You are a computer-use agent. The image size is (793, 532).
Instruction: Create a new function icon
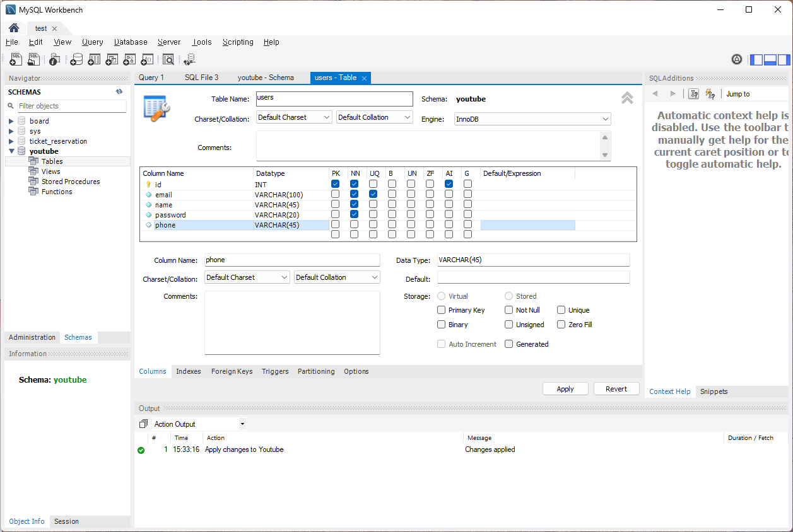pos(147,60)
